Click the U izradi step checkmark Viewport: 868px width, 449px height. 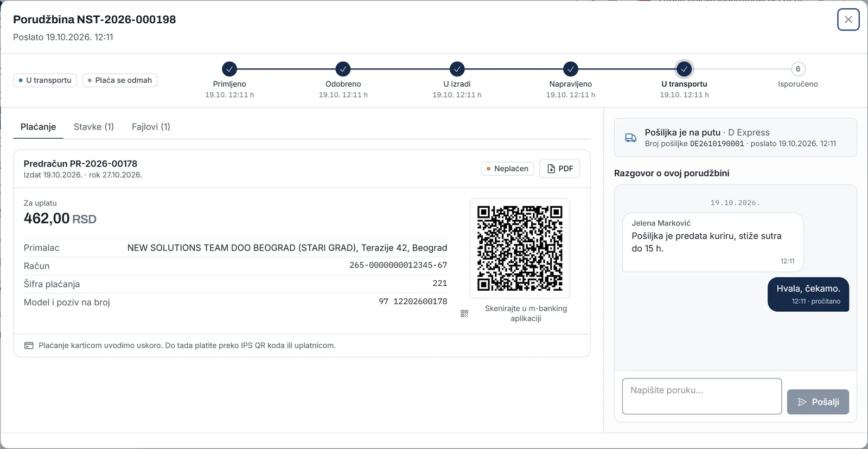[457, 69]
